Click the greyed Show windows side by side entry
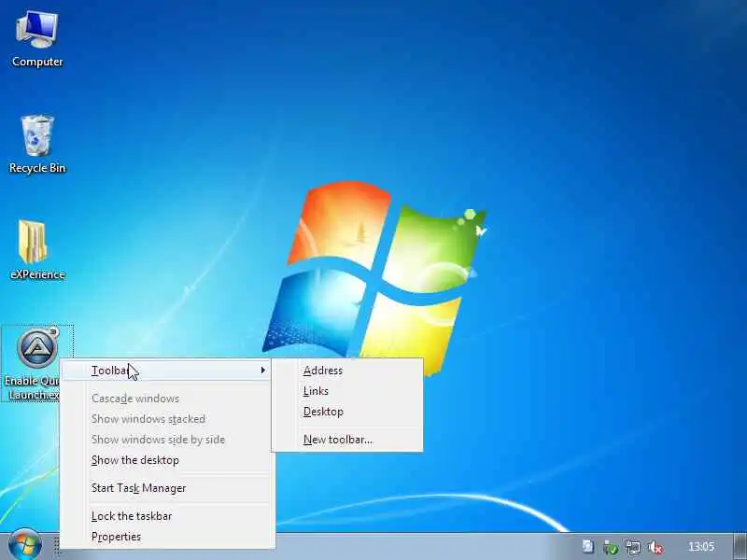 pyautogui.click(x=167, y=440)
